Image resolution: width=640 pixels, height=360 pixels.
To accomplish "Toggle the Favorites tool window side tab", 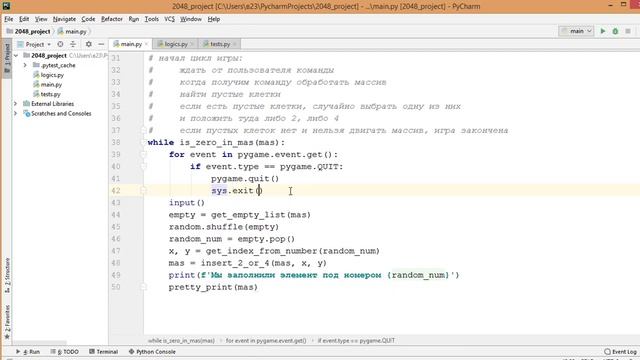I will coord(7,322).
